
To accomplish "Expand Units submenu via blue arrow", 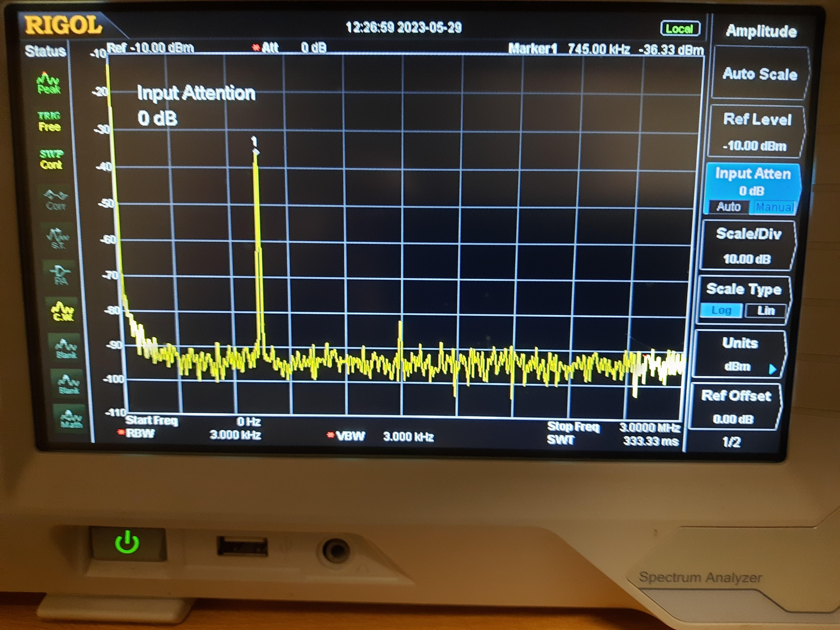I will pos(772,369).
